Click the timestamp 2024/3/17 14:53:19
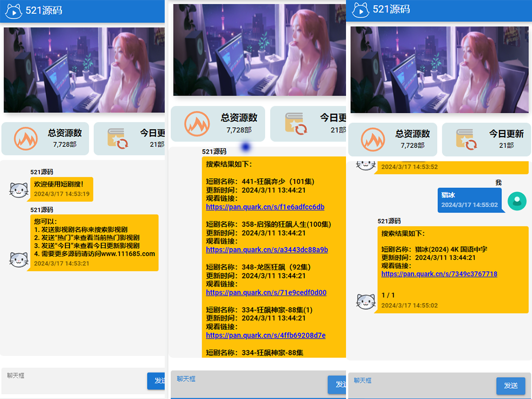This screenshot has width=532, height=399. coord(62,194)
